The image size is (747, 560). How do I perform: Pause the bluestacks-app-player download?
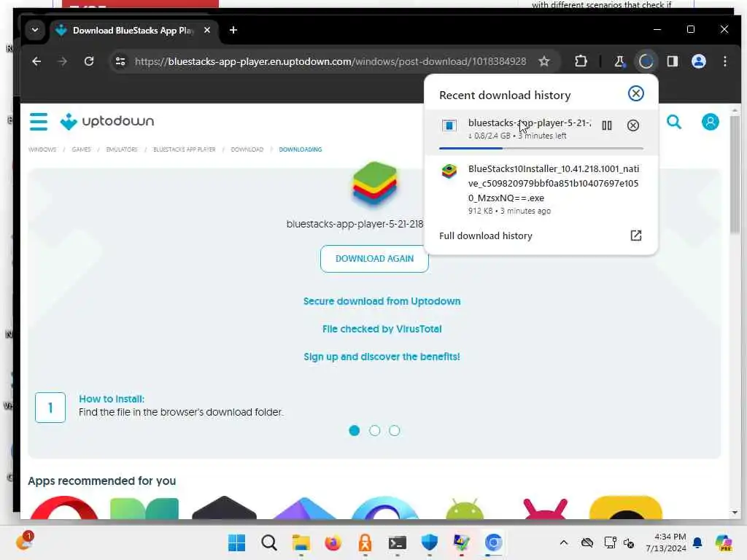coord(606,125)
